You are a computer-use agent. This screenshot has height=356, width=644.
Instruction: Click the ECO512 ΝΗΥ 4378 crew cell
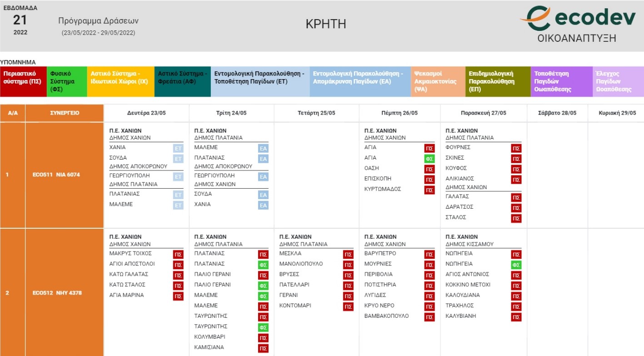click(x=56, y=293)
